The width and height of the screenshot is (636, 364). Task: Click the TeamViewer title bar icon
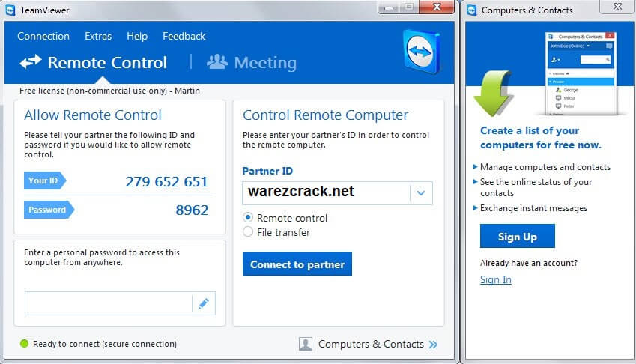(x=10, y=10)
